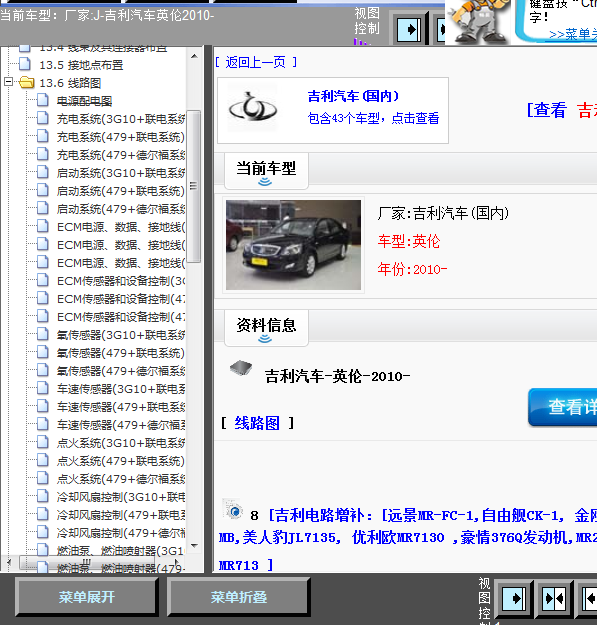Click page icon beside 电源配电图
597x625 pixels.
(x=43, y=100)
